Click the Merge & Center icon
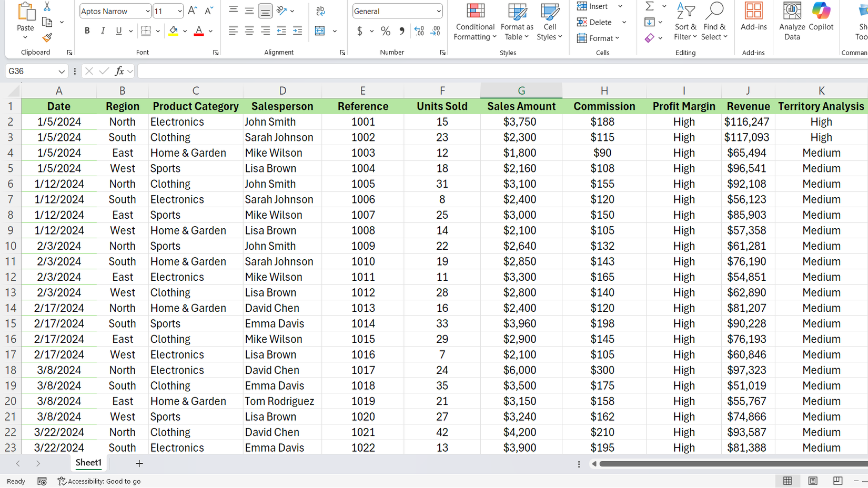 tap(320, 31)
